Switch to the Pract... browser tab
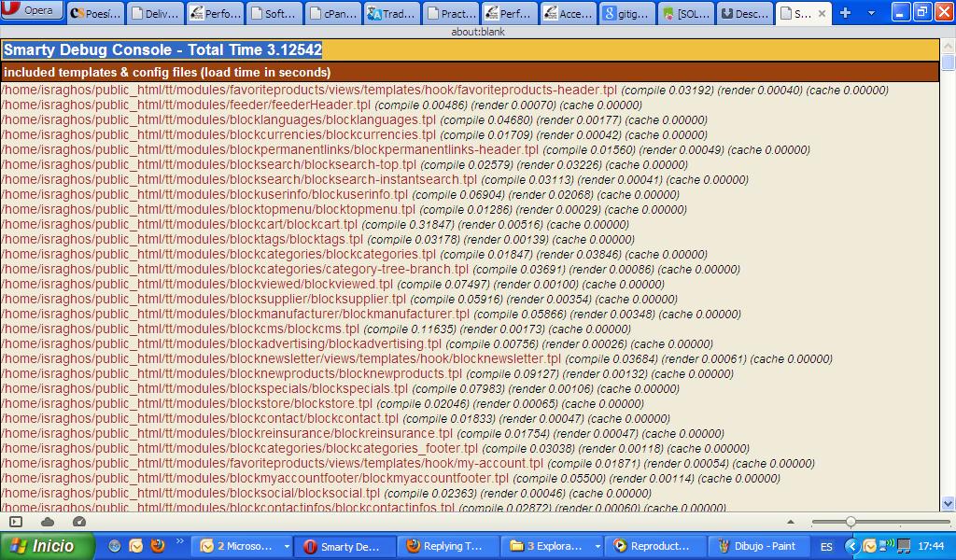Image resolution: width=956 pixels, height=560 pixels. [x=451, y=13]
